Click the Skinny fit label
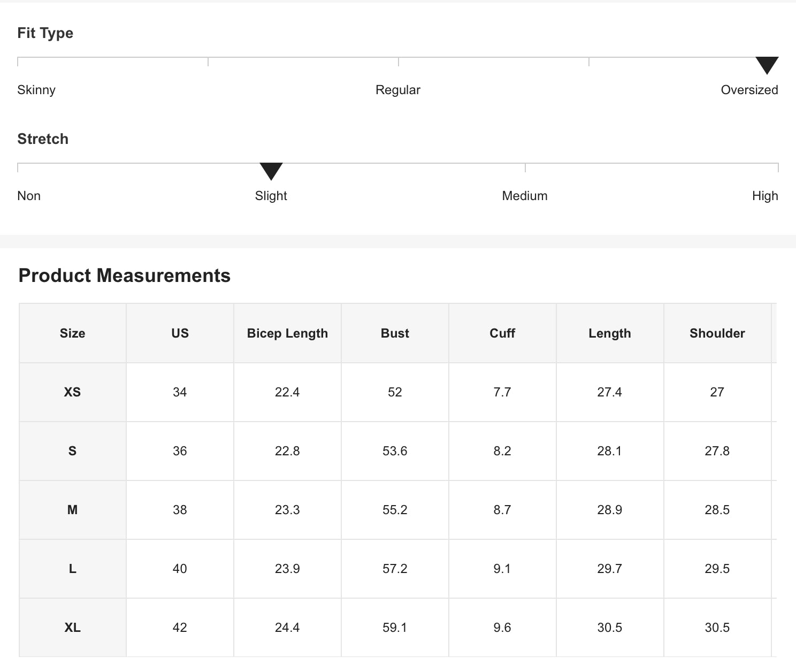The height and width of the screenshot is (672, 796). coord(36,90)
